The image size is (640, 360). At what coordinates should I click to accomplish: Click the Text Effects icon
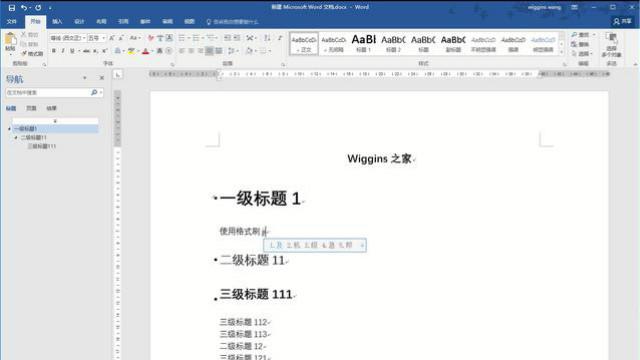[x=118, y=51]
